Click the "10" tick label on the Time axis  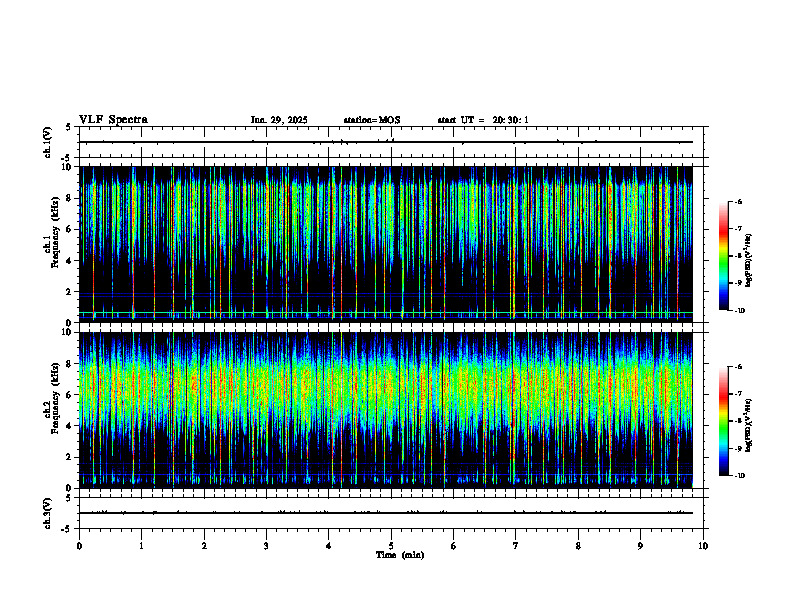[x=703, y=546]
